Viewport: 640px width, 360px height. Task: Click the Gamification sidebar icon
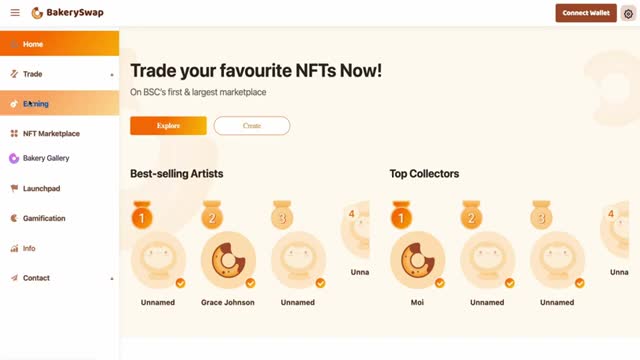pyautogui.click(x=14, y=218)
